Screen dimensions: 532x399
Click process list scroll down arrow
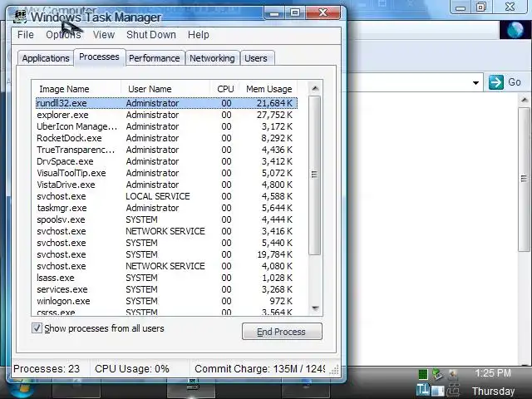click(x=315, y=308)
